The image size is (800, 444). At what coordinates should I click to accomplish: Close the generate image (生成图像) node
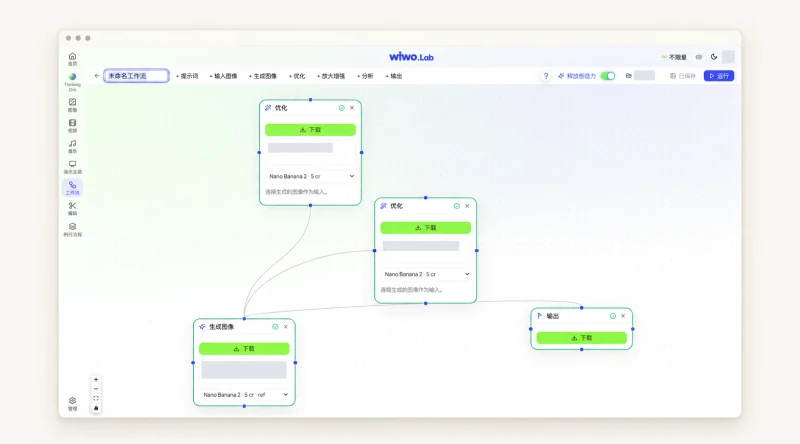(x=286, y=327)
